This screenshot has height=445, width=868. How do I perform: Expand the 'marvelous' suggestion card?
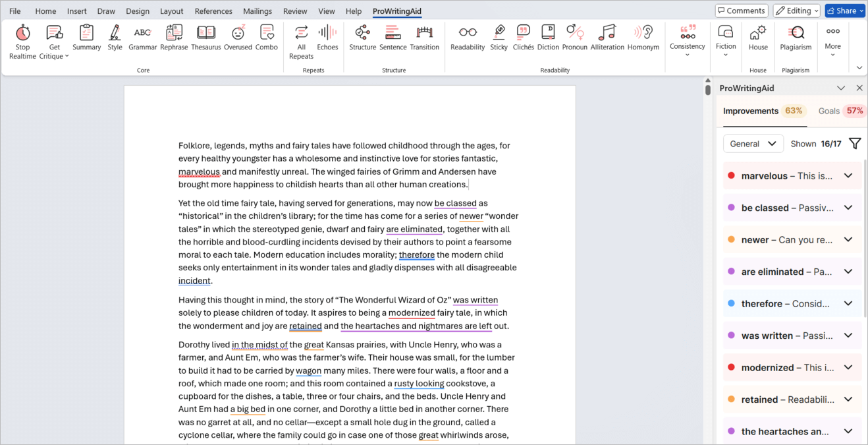[x=848, y=176]
